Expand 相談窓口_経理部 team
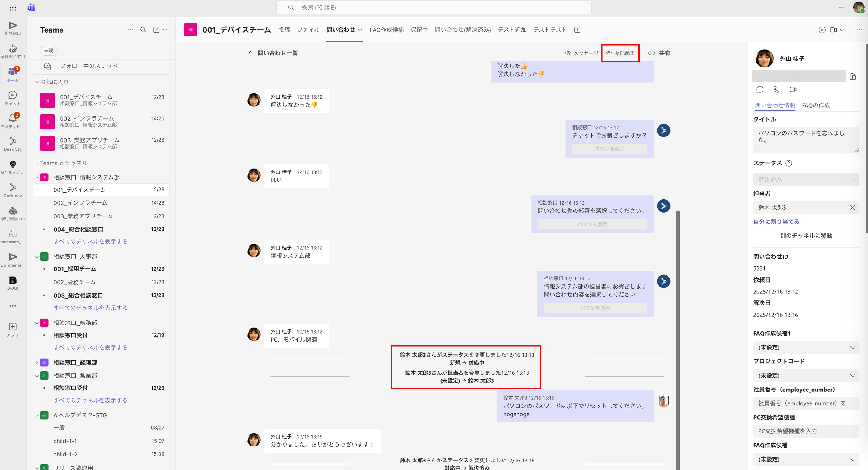The width and height of the screenshot is (868, 470). tap(37, 362)
